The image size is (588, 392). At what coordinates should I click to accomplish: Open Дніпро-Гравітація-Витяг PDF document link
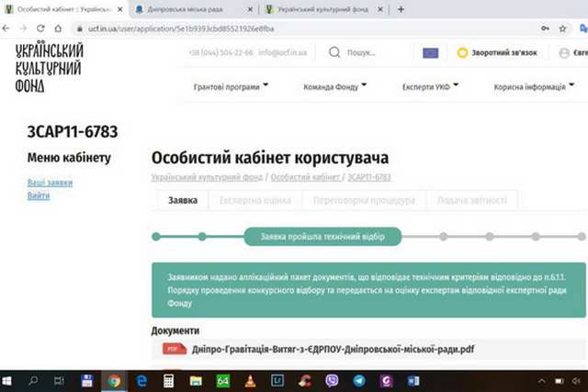coord(333,349)
